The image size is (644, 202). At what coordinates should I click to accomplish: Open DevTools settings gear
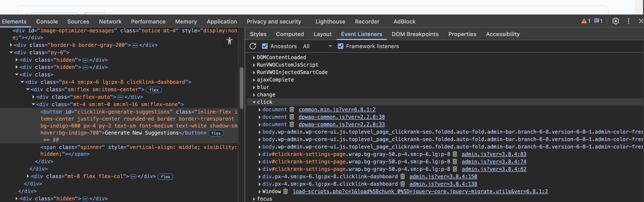(615, 21)
